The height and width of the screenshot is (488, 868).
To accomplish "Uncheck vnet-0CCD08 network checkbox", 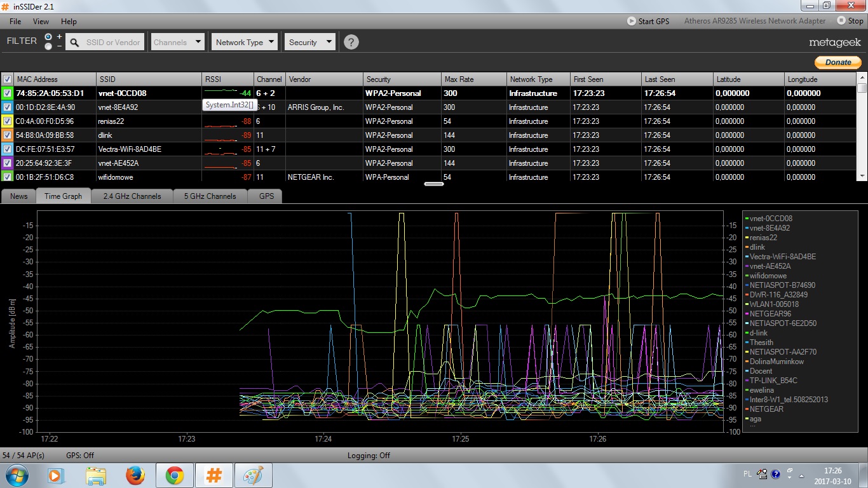I will pos(7,93).
